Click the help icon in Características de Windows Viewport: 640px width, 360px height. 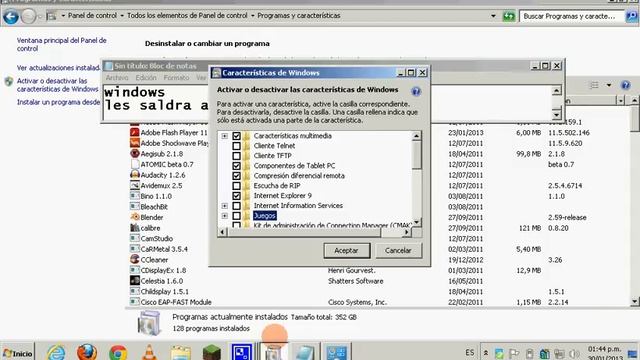tap(416, 91)
